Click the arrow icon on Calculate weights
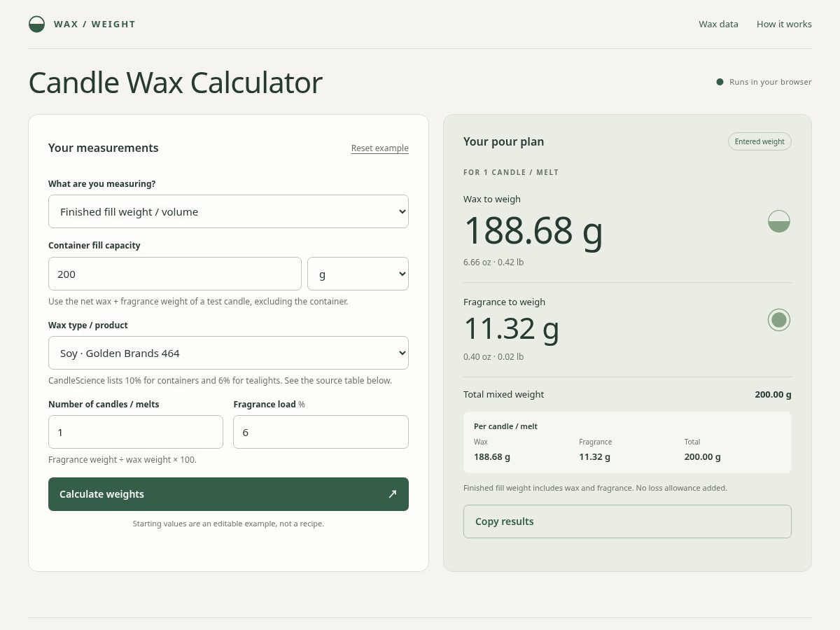 [x=392, y=494]
